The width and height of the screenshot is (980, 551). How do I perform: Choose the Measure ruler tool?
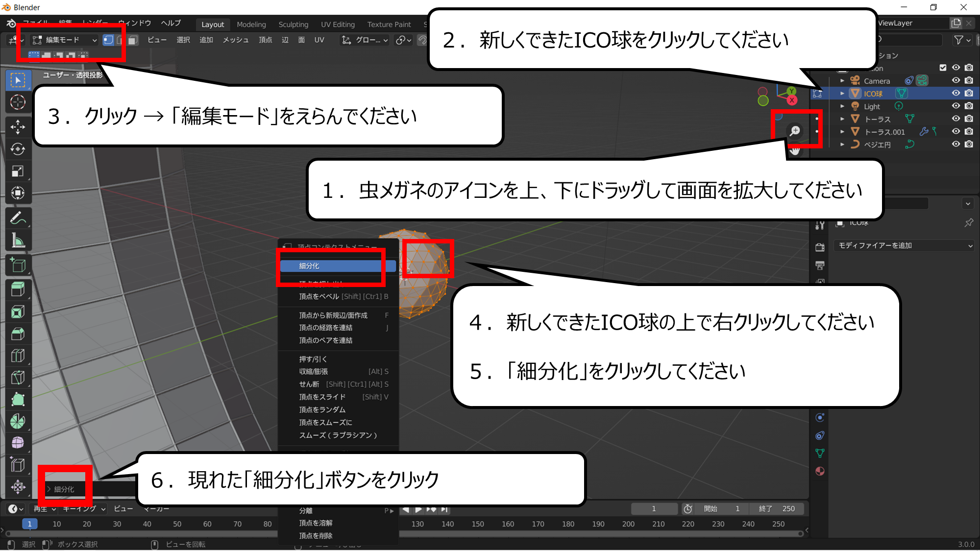tap(18, 240)
